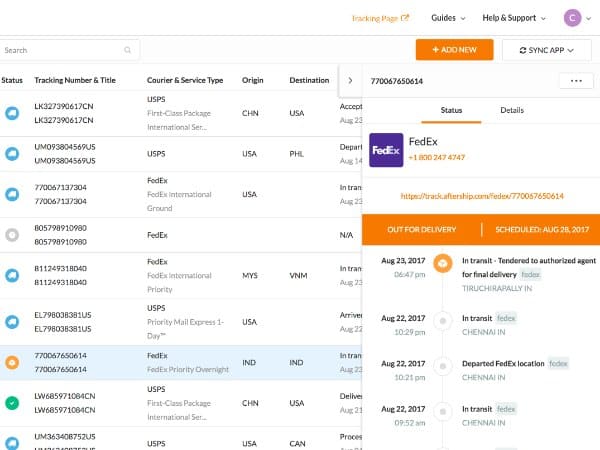Click TIRUCHIRAPALLY IN location text
The width and height of the screenshot is (600, 450).
(x=497, y=289)
